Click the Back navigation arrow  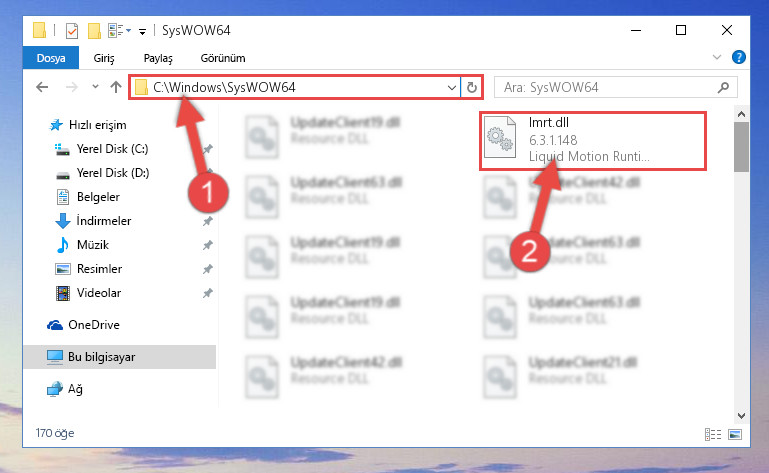(42, 87)
